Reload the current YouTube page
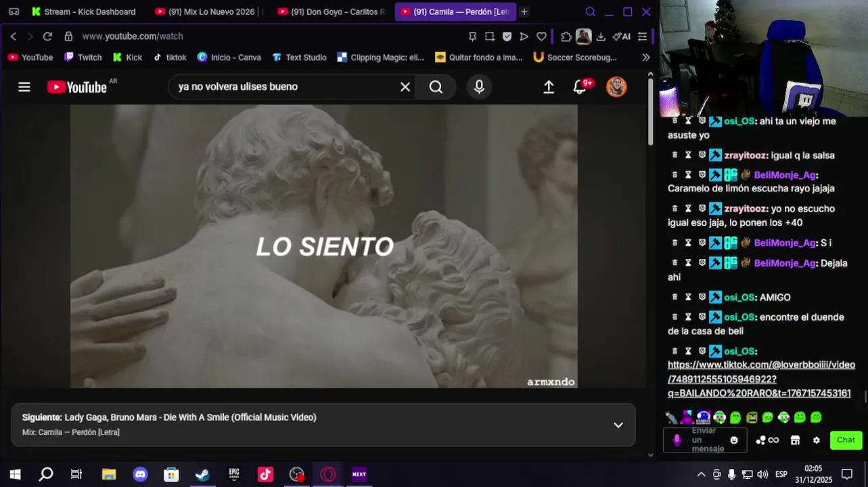 [x=47, y=37]
